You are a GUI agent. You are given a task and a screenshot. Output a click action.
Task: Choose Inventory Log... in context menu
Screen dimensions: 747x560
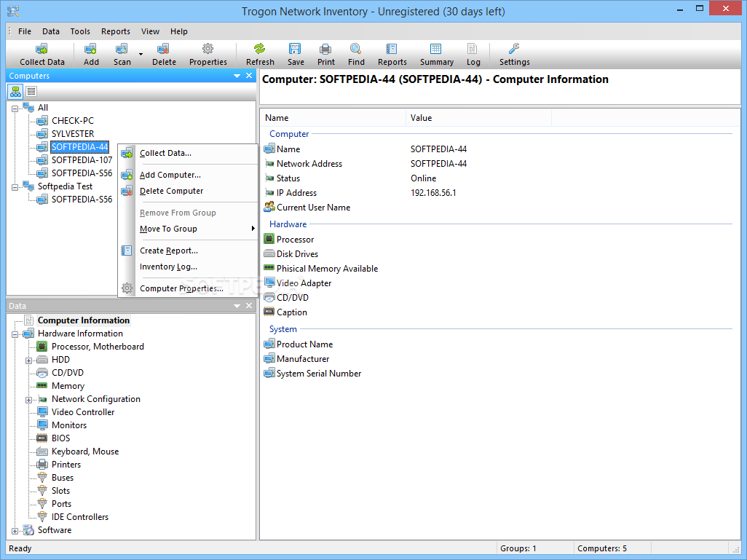click(188, 267)
